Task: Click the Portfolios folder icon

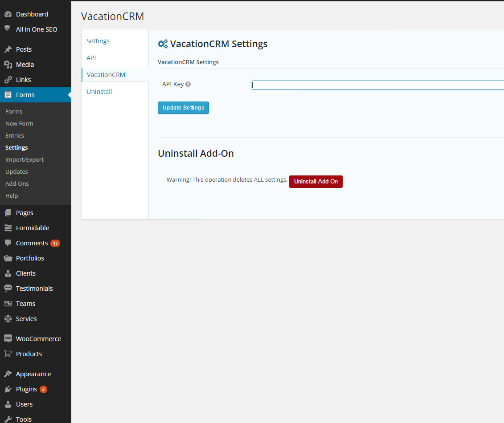Action: coord(8,258)
